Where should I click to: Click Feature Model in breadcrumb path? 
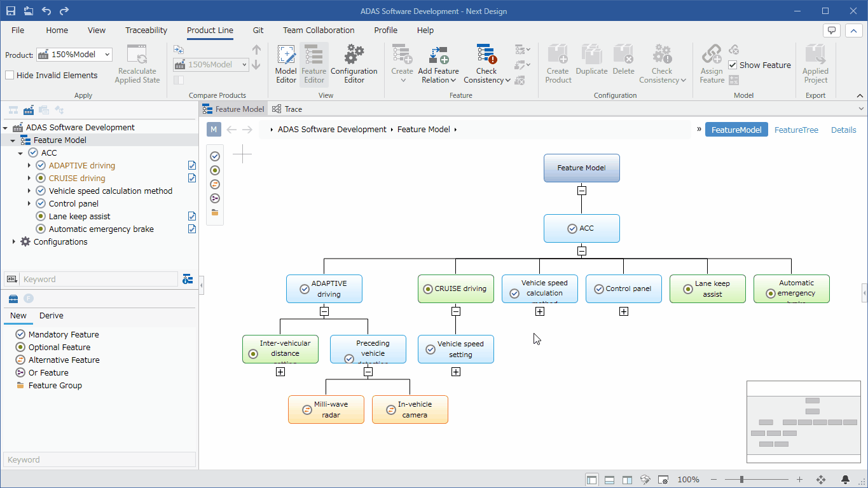pyautogui.click(x=424, y=129)
